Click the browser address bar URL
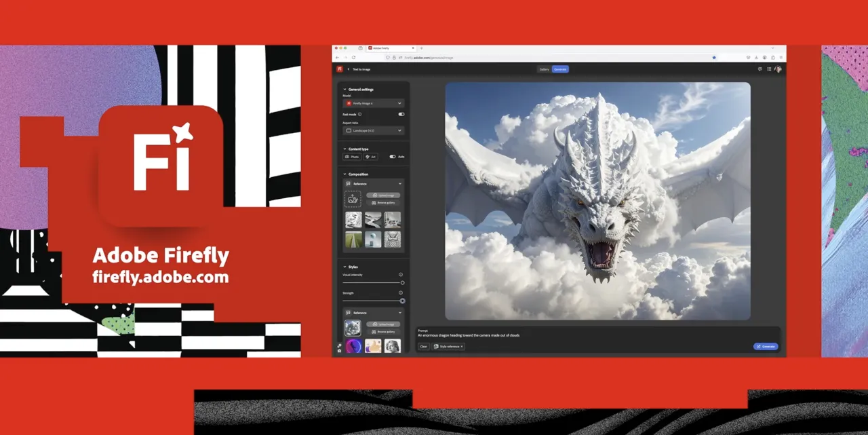Viewport: 868px width, 435px height. (x=429, y=58)
